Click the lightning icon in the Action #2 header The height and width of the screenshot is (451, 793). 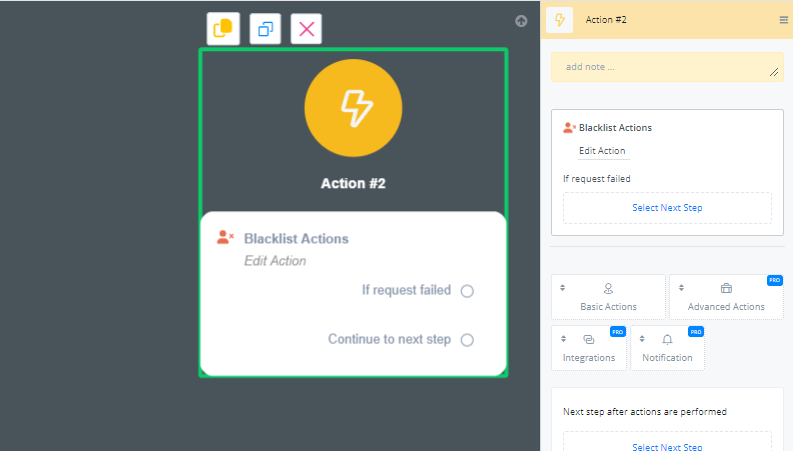click(x=560, y=20)
